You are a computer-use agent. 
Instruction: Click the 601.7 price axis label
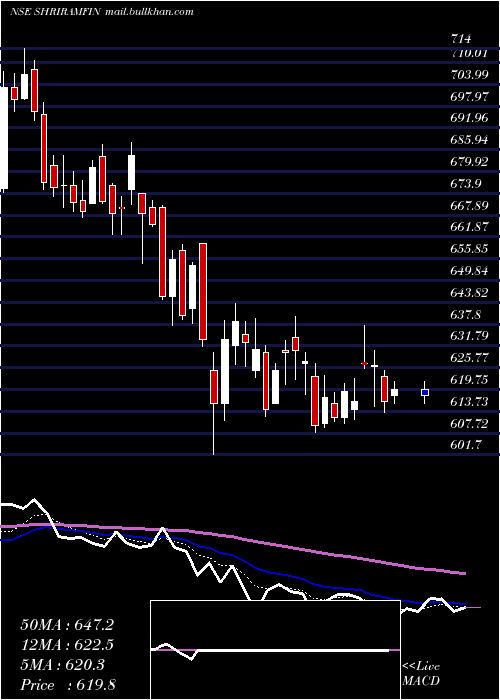coord(466,445)
